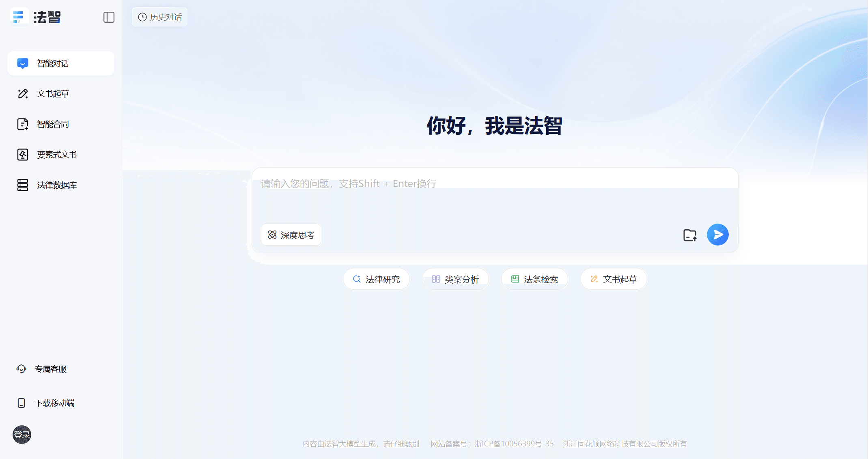Click the file upload icon in input box

click(689, 235)
